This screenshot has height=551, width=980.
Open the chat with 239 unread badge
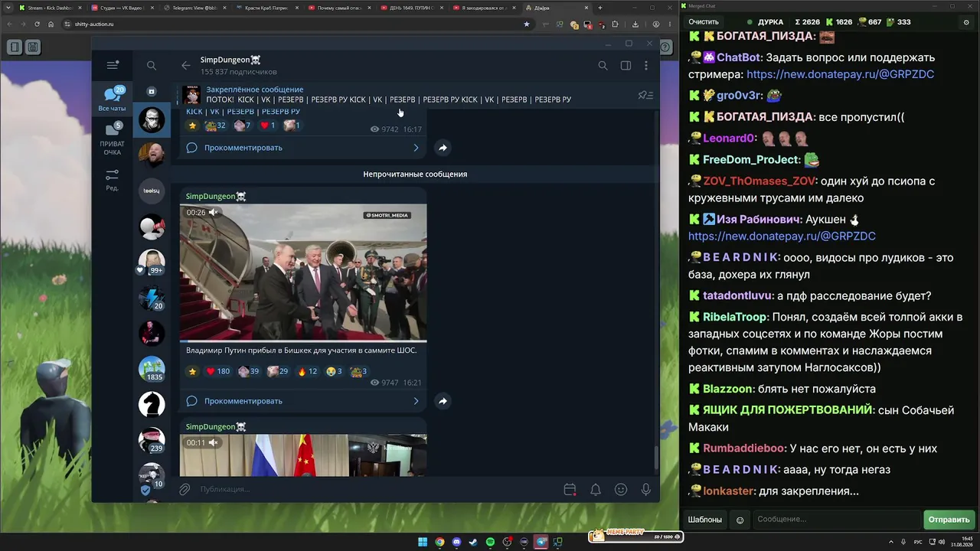[152, 440]
